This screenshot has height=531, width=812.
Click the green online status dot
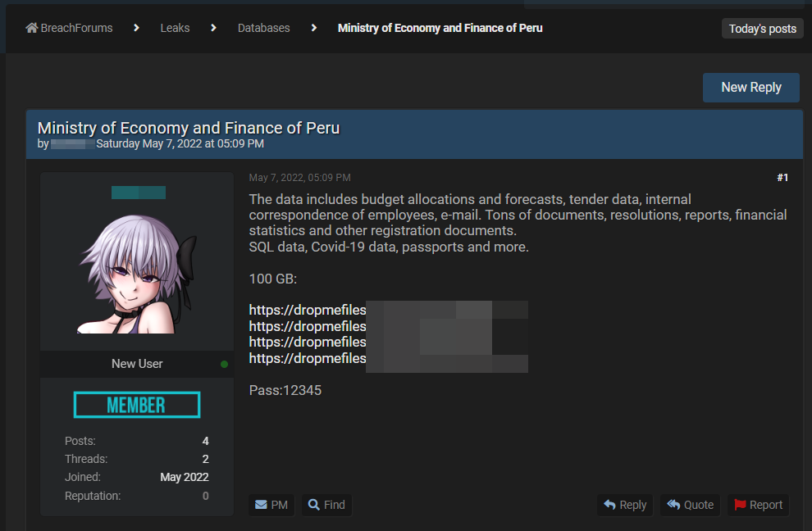225,364
